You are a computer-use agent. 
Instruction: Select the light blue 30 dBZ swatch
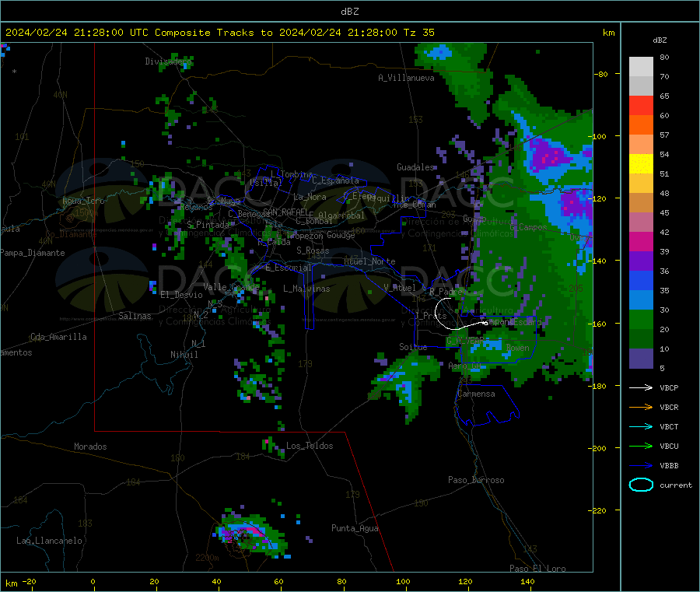point(641,300)
